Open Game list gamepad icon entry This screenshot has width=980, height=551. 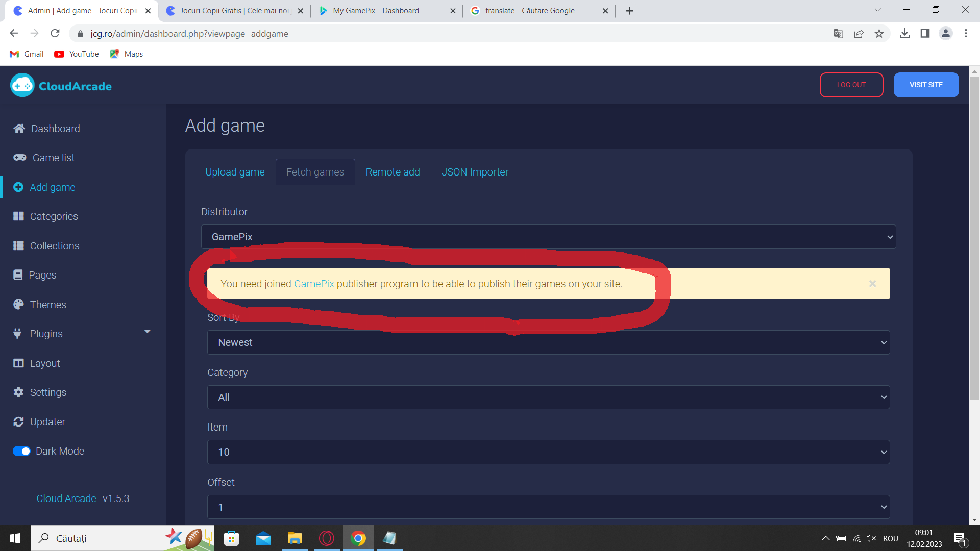click(x=20, y=158)
